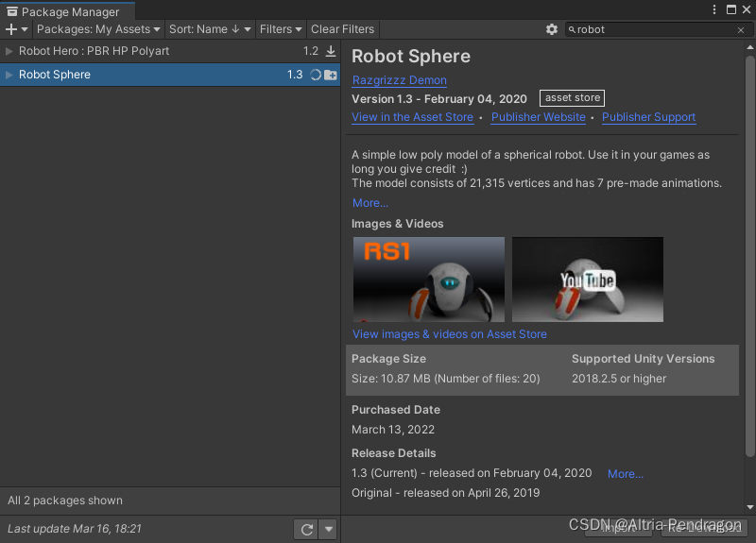Image resolution: width=756 pixels, height=543 pixels.
Task: Click the refresh button in the status bar
Action: tap(306, 530)
